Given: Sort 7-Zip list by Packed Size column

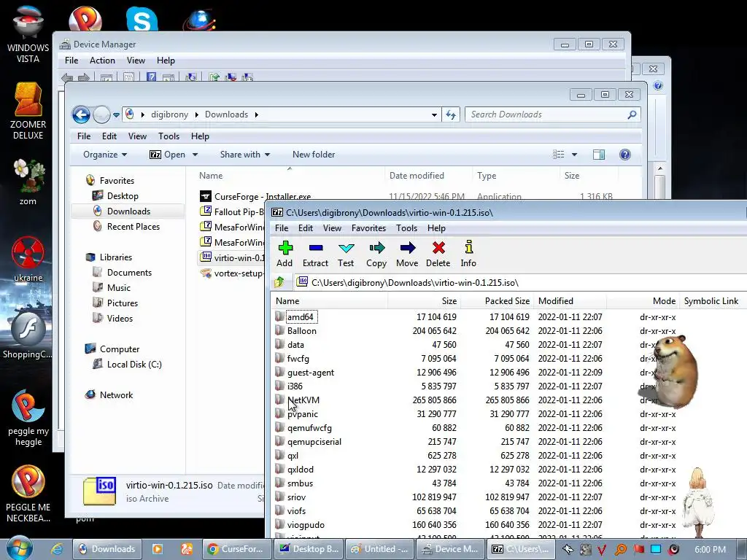Looking at the screenshot, I should (497, 301).
